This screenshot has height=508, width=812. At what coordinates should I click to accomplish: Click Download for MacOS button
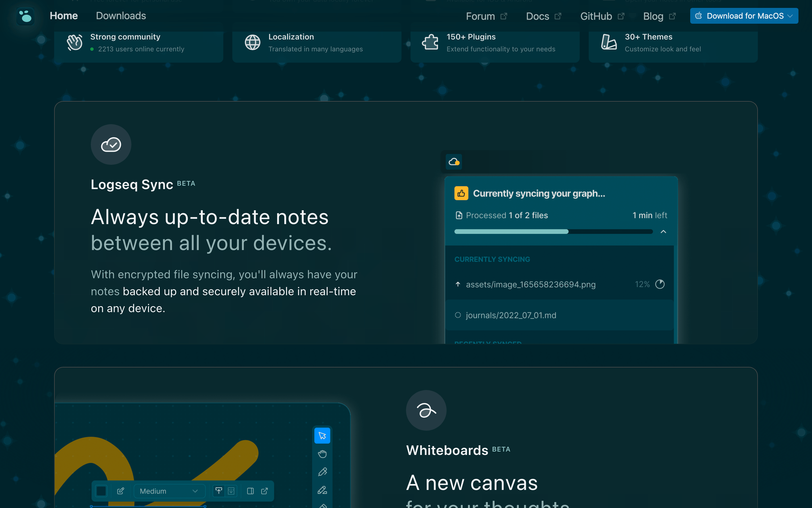(x=744, y=16)
